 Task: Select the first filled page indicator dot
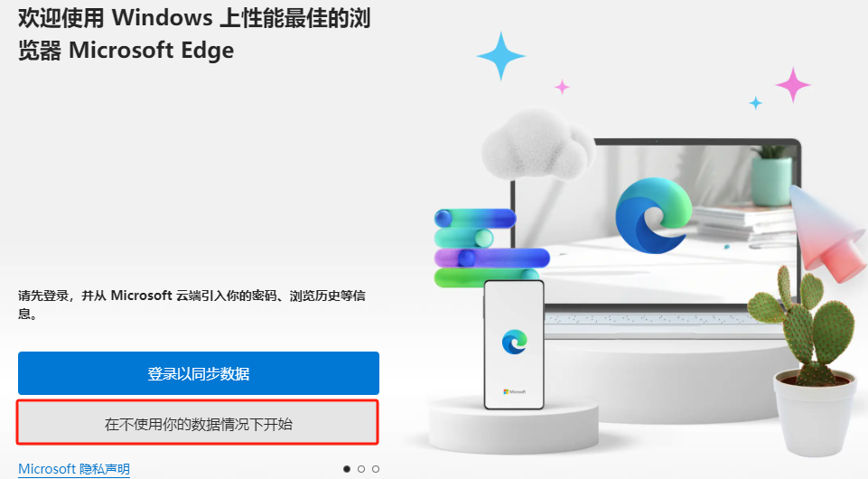[x=347, y=469]
